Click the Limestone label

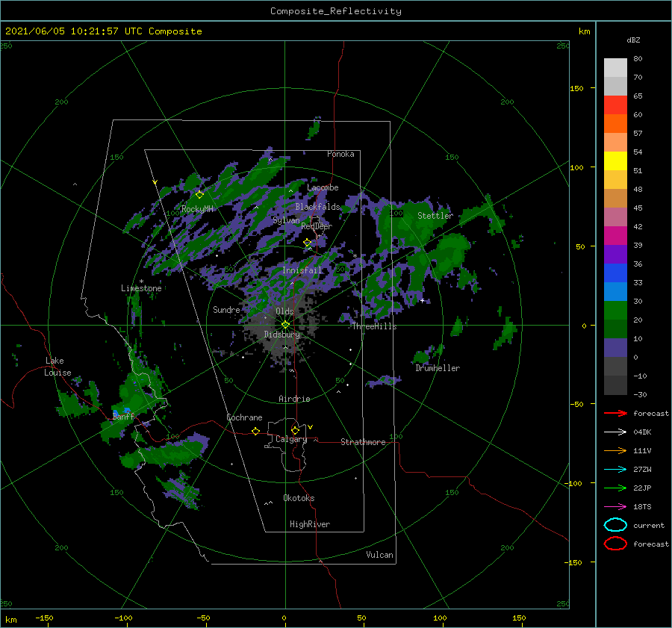coord(141,288)
